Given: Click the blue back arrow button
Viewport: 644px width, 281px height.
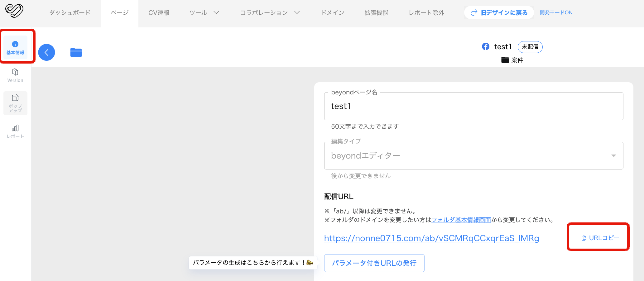Looking at the screenshot, I should point(46,52).
